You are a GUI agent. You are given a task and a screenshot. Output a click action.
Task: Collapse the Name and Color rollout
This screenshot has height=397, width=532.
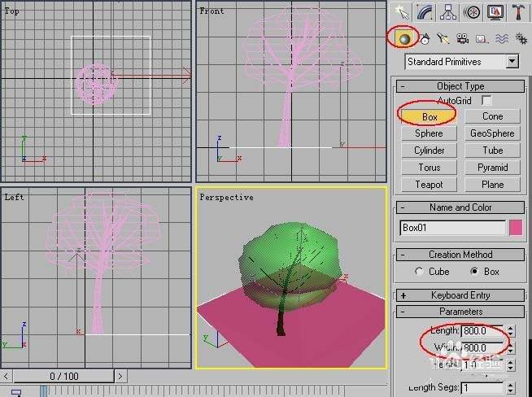[x=460, y=207]
